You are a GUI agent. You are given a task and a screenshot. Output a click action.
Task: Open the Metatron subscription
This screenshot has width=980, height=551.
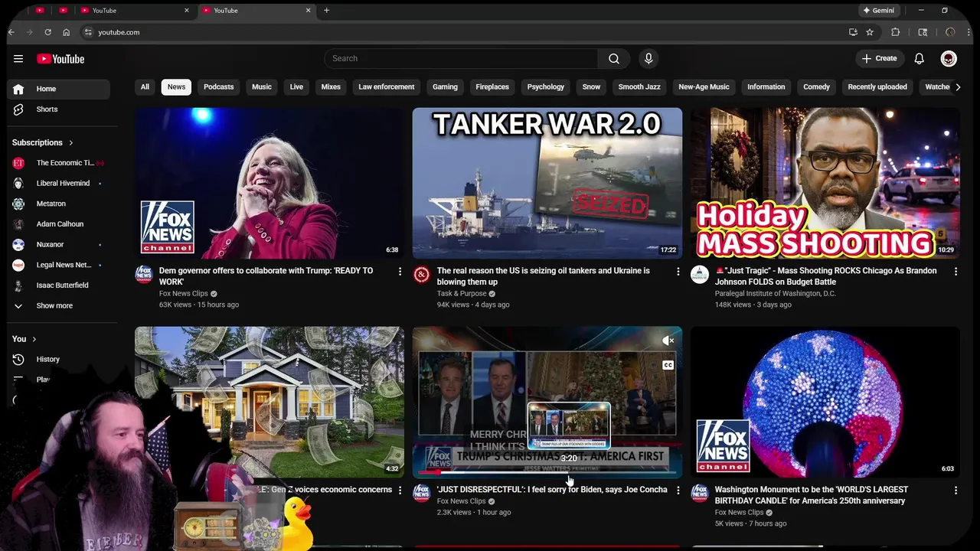58,204
